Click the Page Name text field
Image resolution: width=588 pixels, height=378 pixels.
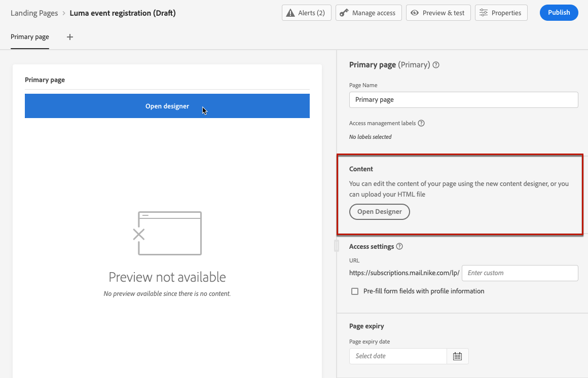[x=463, y=100]
